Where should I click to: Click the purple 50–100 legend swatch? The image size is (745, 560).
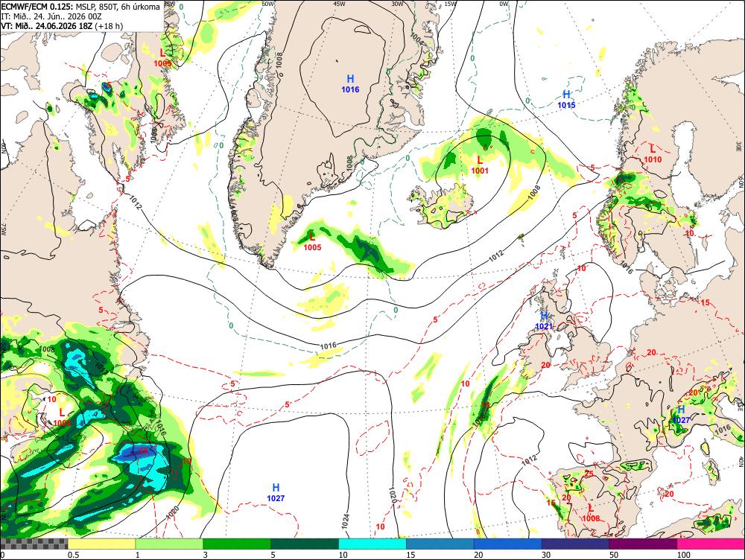tap(644, 544)
